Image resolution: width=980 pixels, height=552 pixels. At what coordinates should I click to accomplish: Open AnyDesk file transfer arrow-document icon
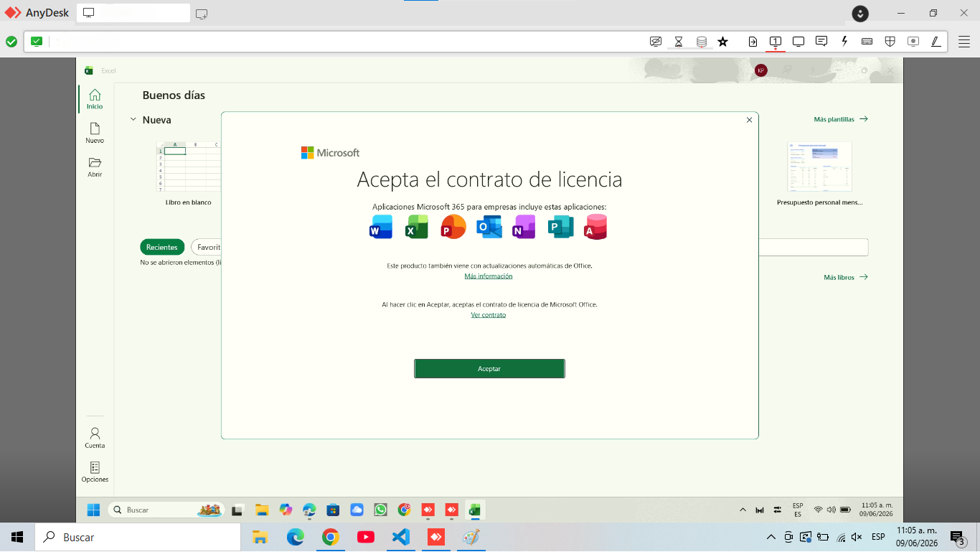753,42
